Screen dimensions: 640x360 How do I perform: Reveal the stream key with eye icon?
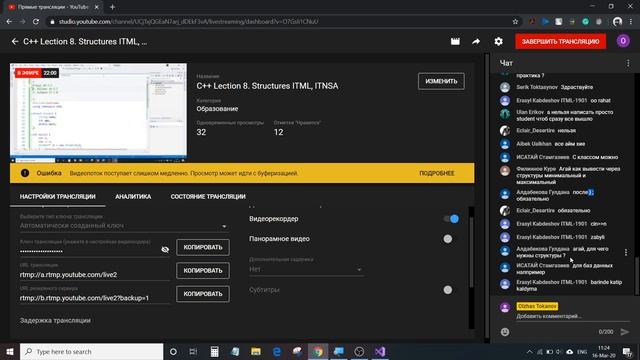[165, 249]
